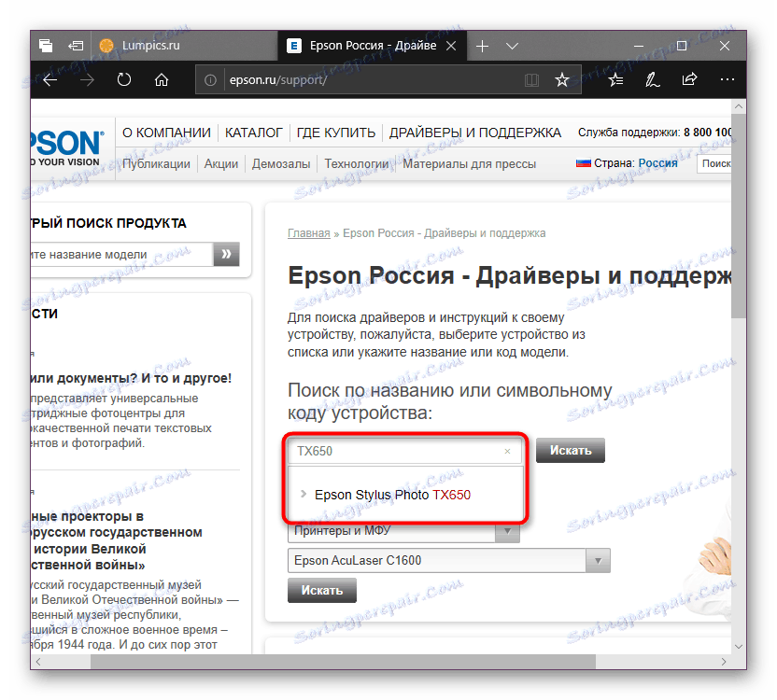Open the tab list chevron next to new tab
The height and width of the screenshot is (700, 777).
(x=512, y=45)
